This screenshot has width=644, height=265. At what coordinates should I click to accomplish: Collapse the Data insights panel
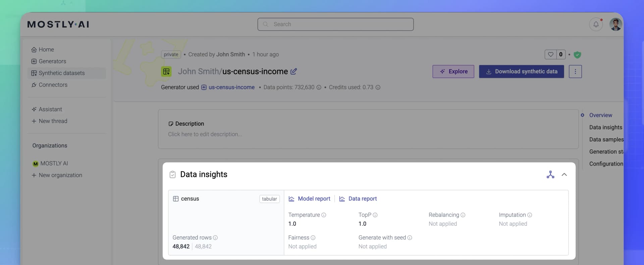click(x=564, y=174)
